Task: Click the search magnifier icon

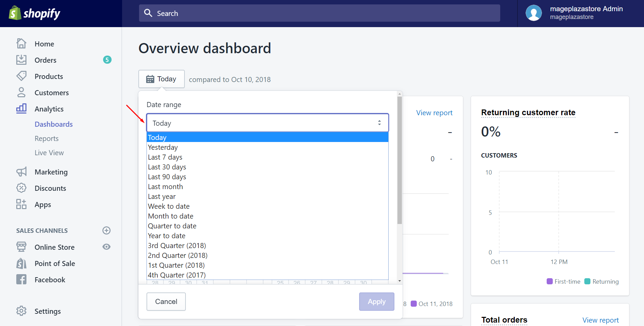Action: click(148, 13)
